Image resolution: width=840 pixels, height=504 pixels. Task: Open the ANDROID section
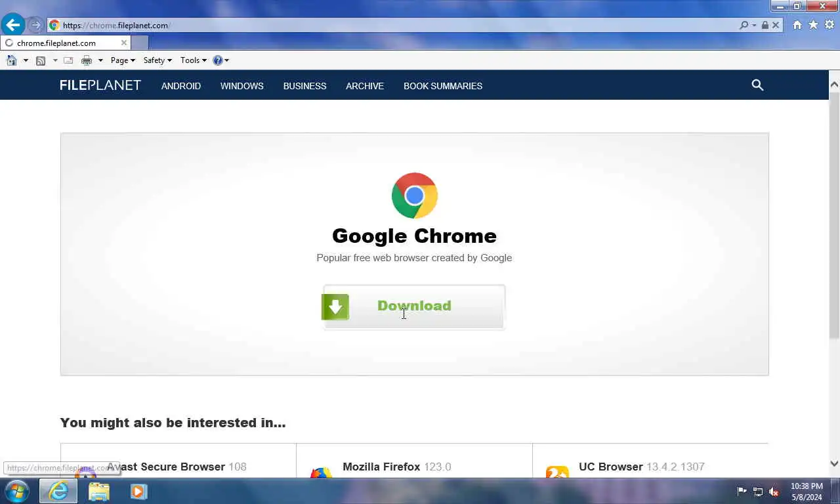click(181, 86)
